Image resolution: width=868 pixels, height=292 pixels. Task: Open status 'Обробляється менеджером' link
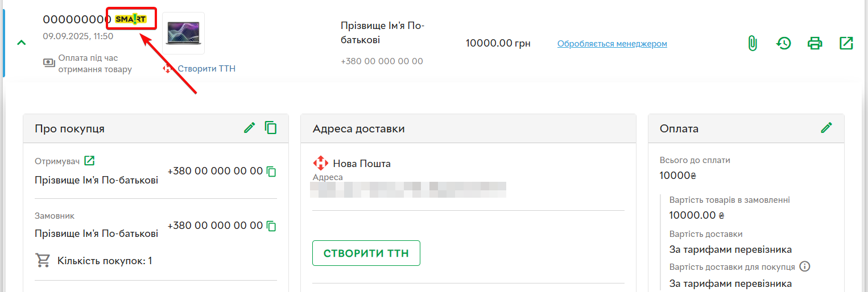pyautogui.click(x=612, y=44)
